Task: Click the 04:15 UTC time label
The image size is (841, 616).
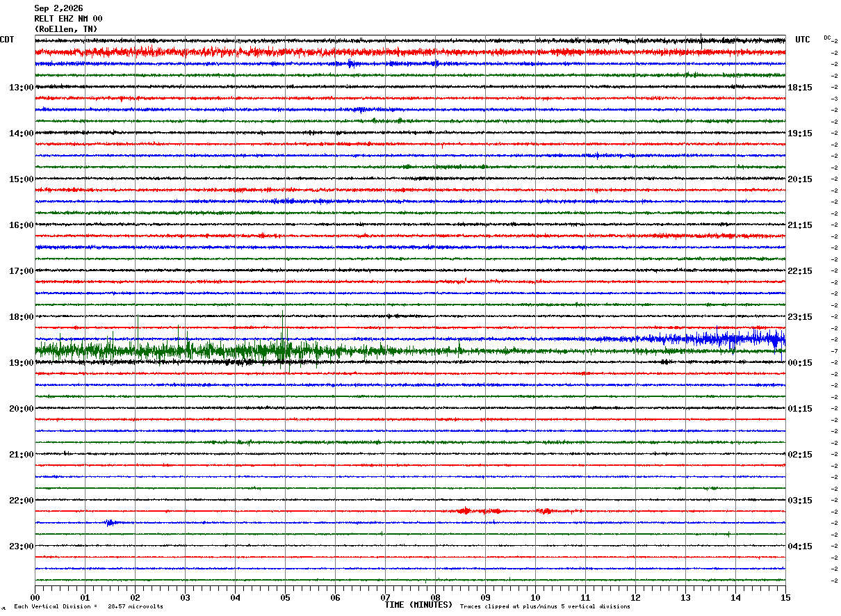Action: pos(800,546)
